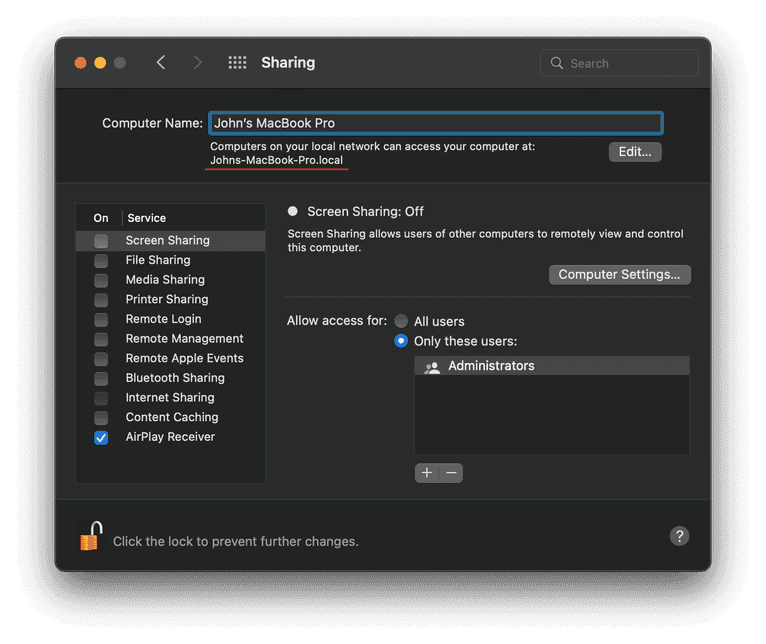
Task: Open help with the question mark button
Action: (x=679, y=536)
